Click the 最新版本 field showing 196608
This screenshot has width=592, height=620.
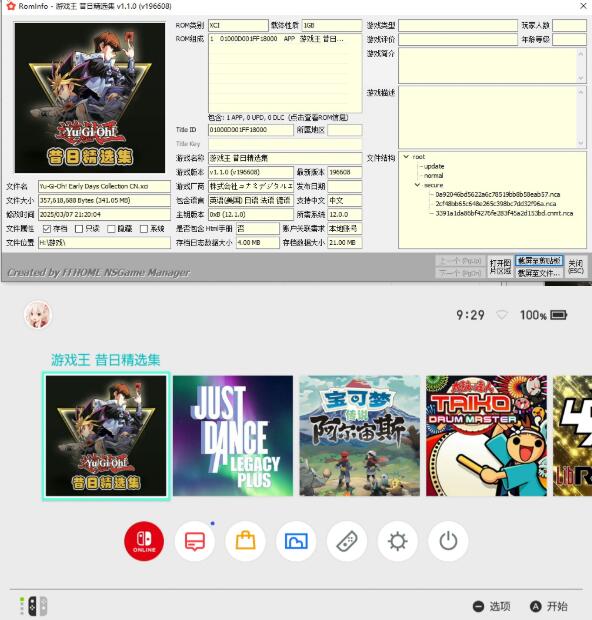coord(344,172)
